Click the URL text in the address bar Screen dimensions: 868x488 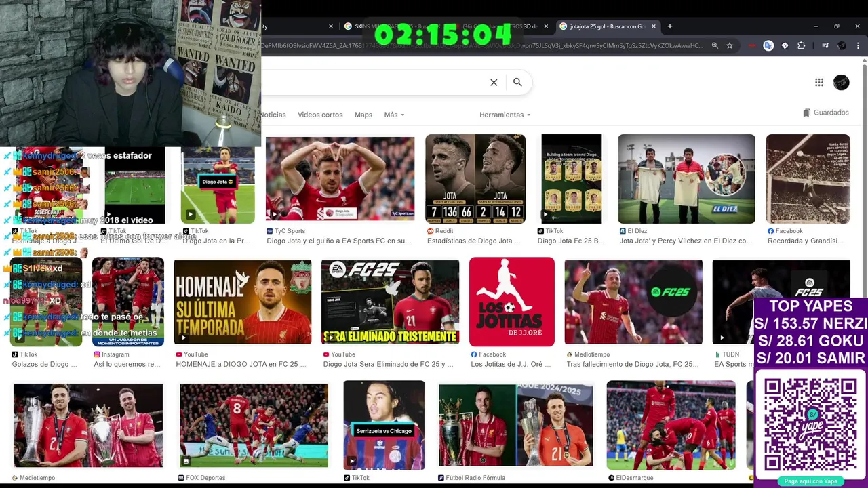[x=481, y=45]
